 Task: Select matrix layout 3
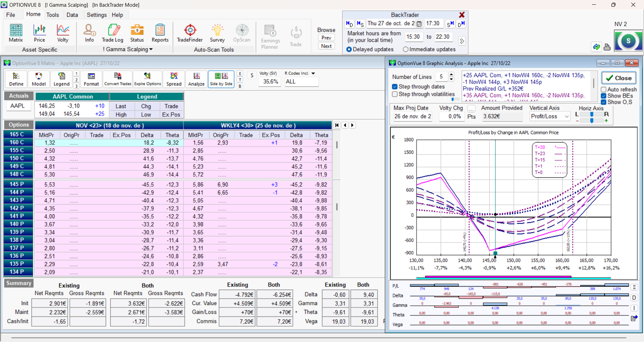click(76, 86)
